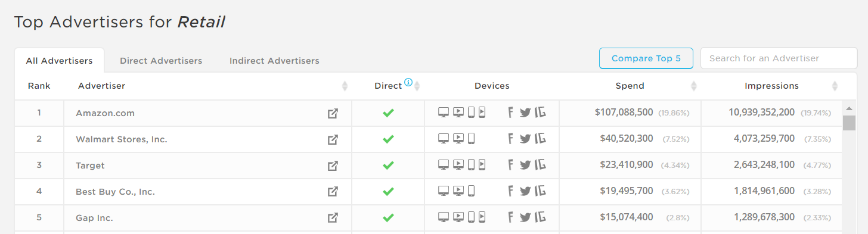Click Amazon.com's green Direct checkmark

388,113
